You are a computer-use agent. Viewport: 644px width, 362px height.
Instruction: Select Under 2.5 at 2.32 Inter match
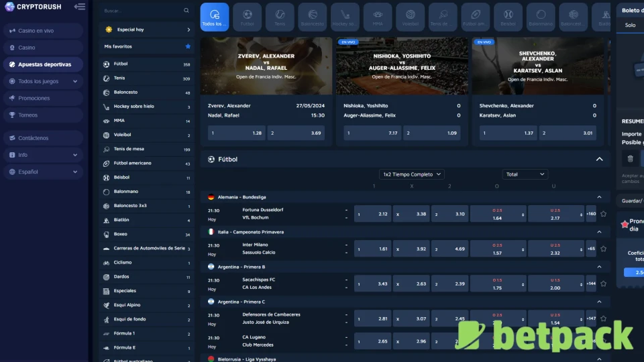[x=555, y=249]
